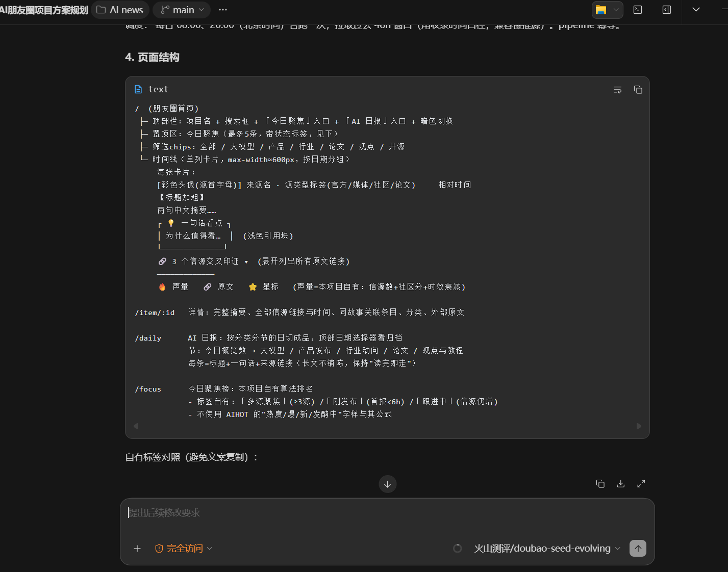Open the main branch dropdown
The height and width of the screenshot is (572, 728).
click(x=182, y=10)
